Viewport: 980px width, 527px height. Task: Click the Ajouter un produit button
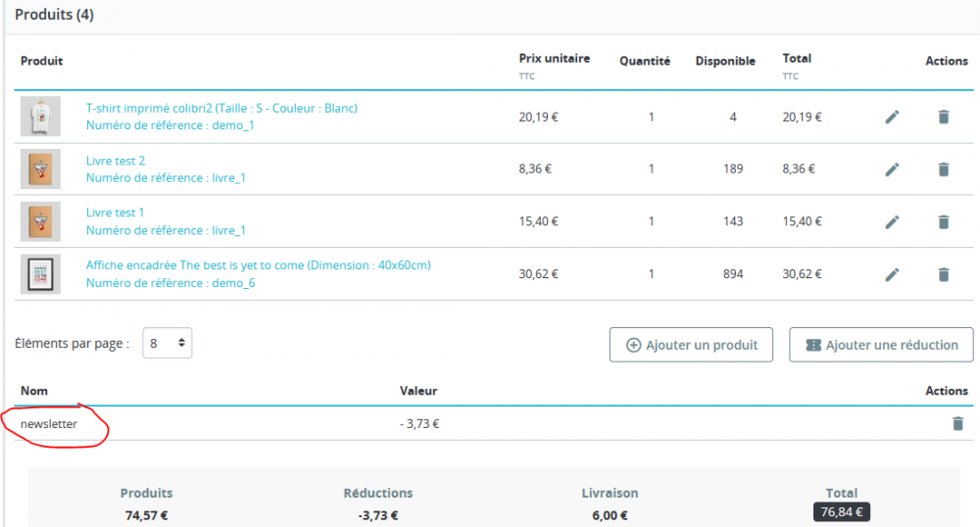691,345
